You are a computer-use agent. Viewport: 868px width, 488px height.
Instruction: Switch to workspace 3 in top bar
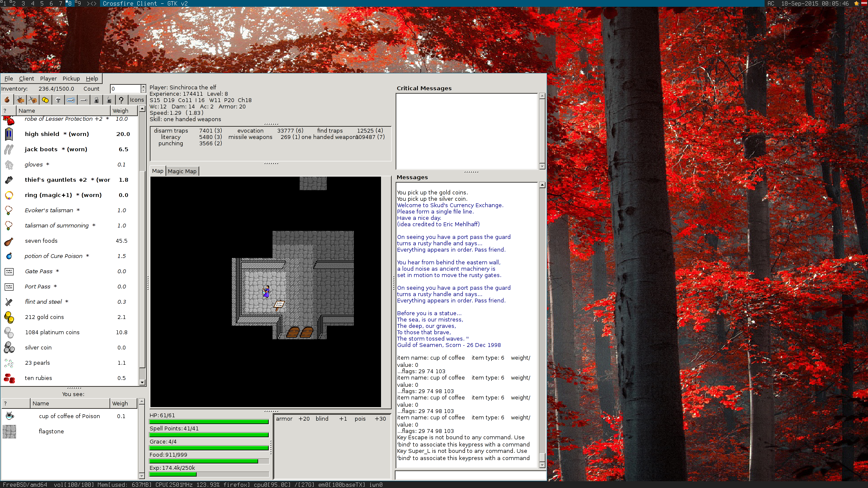coord(23,3)
